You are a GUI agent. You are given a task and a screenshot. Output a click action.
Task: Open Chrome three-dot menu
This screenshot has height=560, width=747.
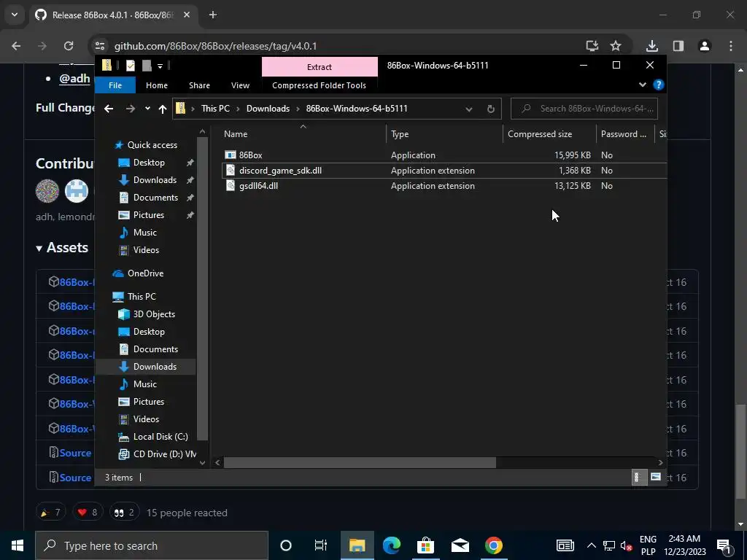tap(731, 46)
